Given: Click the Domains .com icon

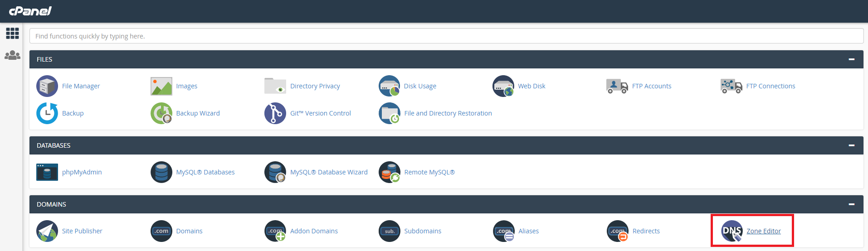Looking at the screenshot, I should click(x=161, y=231).
